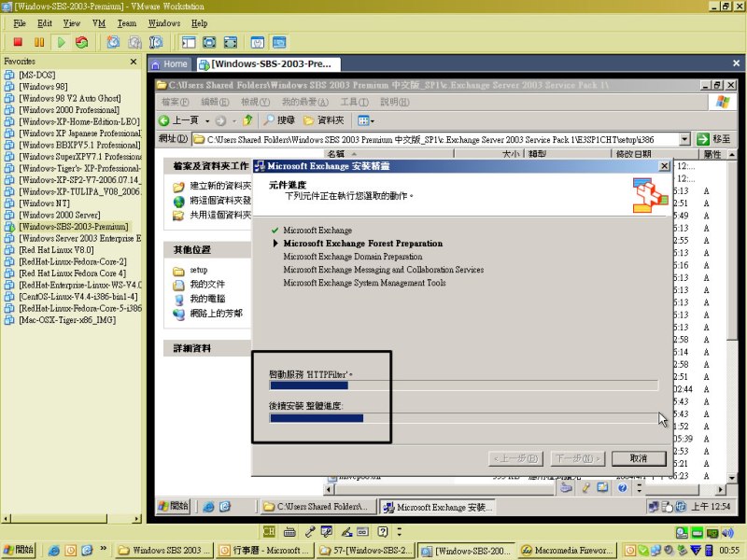Click the Internet Explorer icon in VM quick launch
This screenshot has width=747, height=560.
pyautogui.click(x=208, y=507)
